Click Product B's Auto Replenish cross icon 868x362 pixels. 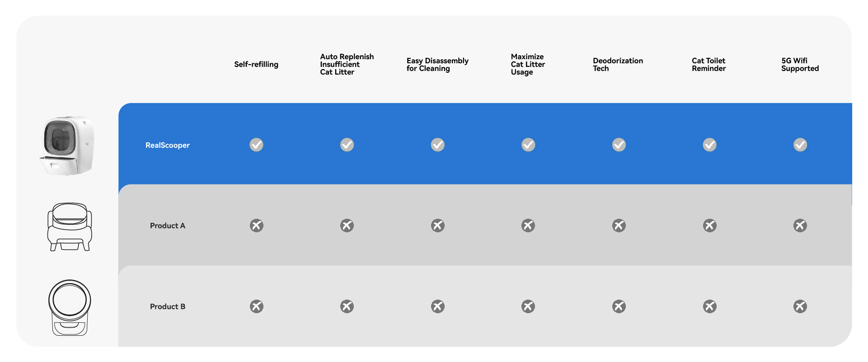click(x=347, y=306)
